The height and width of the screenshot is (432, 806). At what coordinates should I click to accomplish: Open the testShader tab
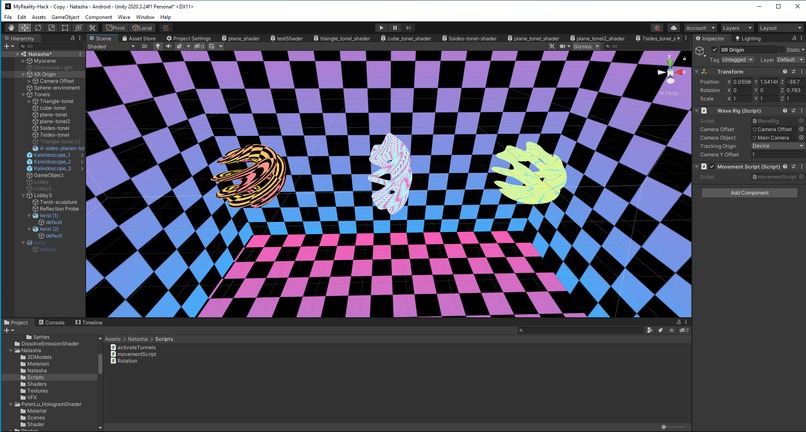click(x=286, y=39)
